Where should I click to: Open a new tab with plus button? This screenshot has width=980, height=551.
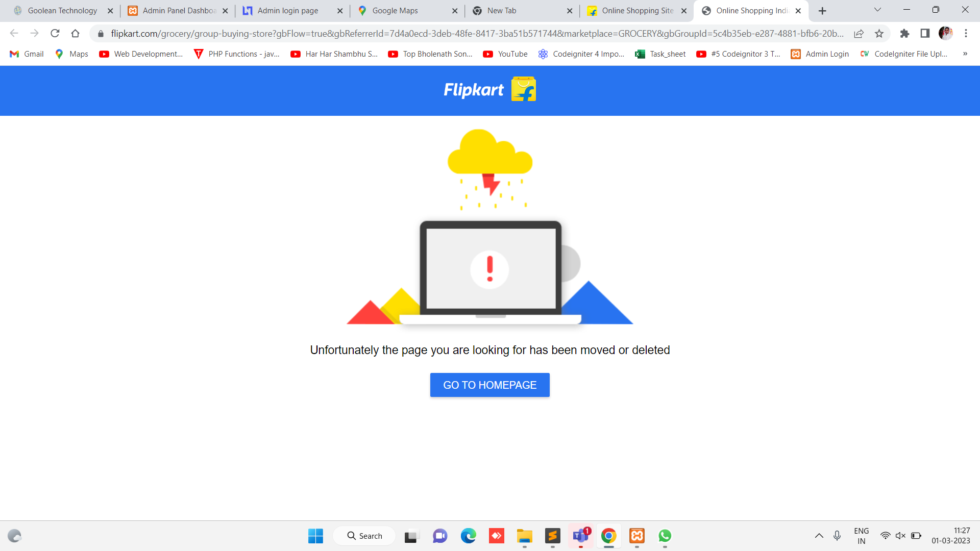pos(822,11)
